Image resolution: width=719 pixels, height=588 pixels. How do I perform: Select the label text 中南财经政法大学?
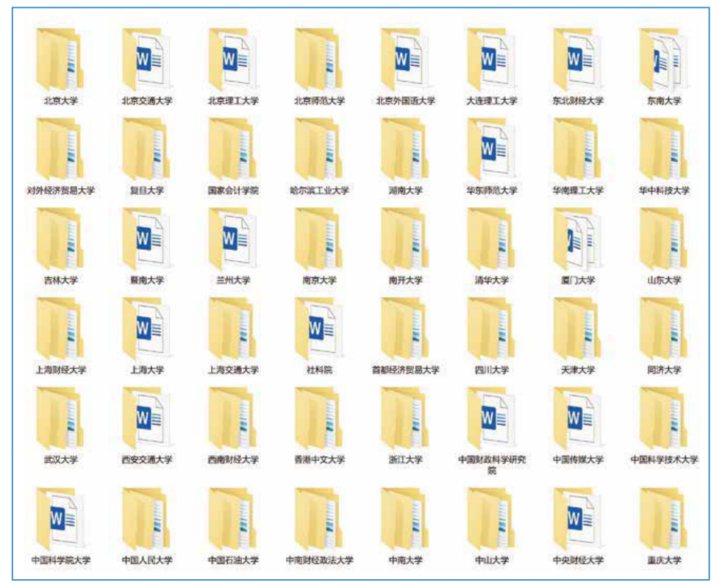(319, 560)
